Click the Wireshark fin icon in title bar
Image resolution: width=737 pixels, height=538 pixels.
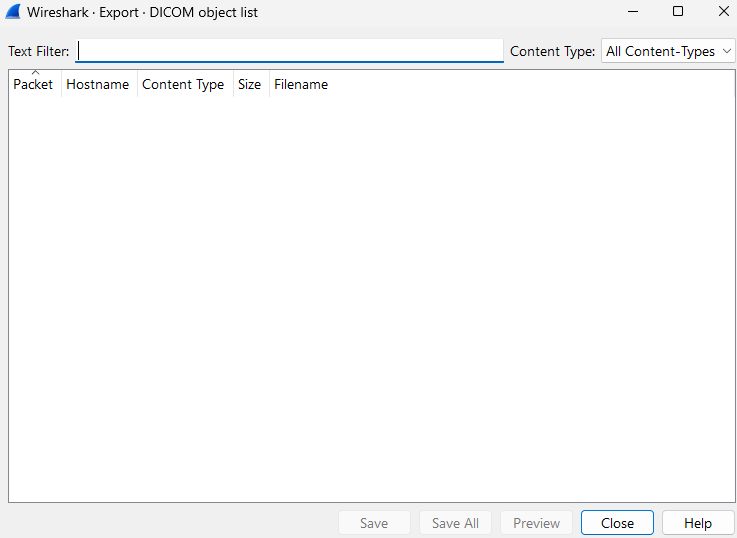click(x=13, y=12)
